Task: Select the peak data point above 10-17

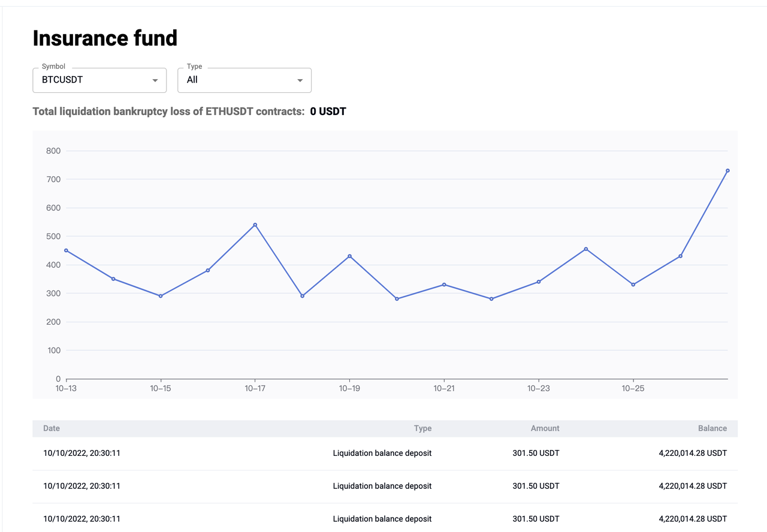Action: pos(255,225)
